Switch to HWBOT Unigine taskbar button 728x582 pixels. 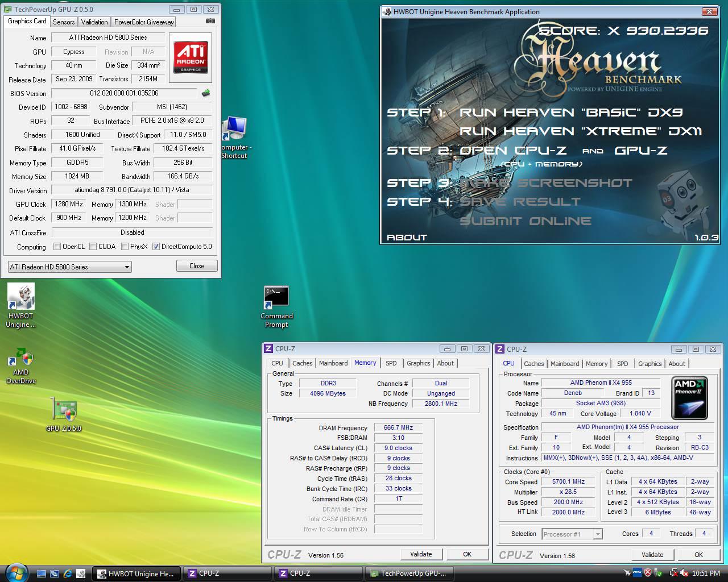pyautogui.click(x=136, y=573)
